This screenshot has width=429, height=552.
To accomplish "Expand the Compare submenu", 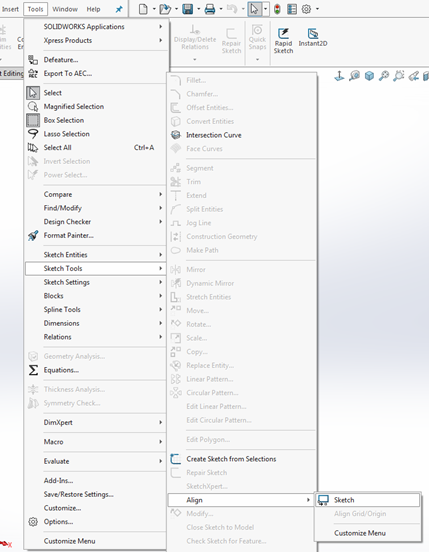I will 95,194.
